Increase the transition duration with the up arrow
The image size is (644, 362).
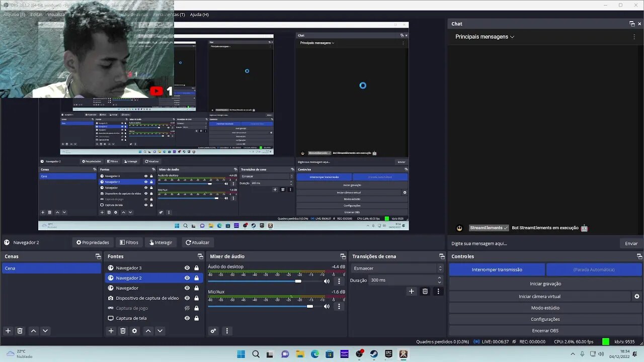[x=439, y=278]
